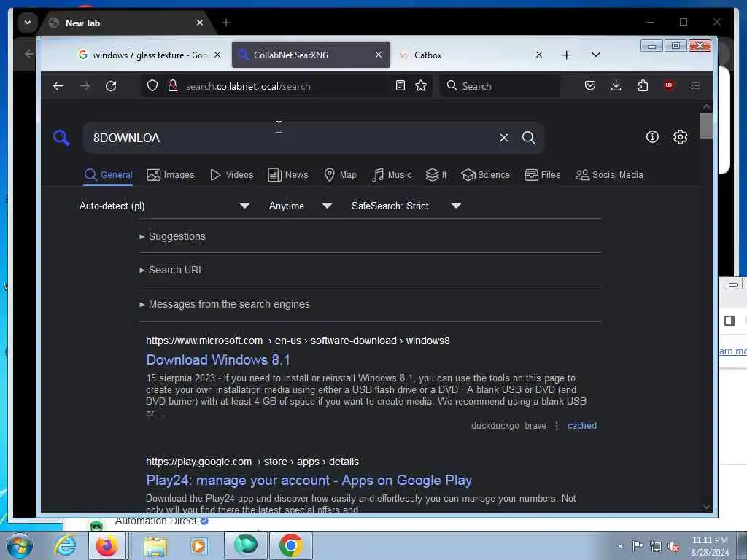Click the insecure connection lock icon
The image size is (747, 560).
pos(173,86)
